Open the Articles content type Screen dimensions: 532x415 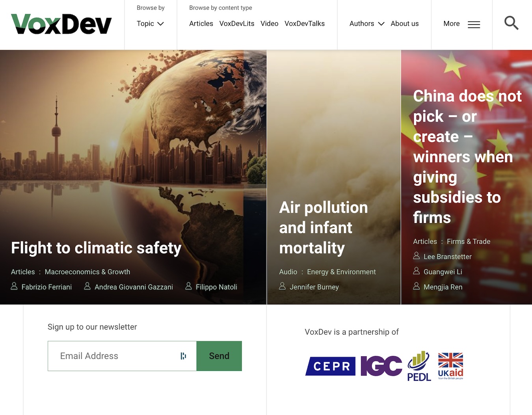click(201, 24)
